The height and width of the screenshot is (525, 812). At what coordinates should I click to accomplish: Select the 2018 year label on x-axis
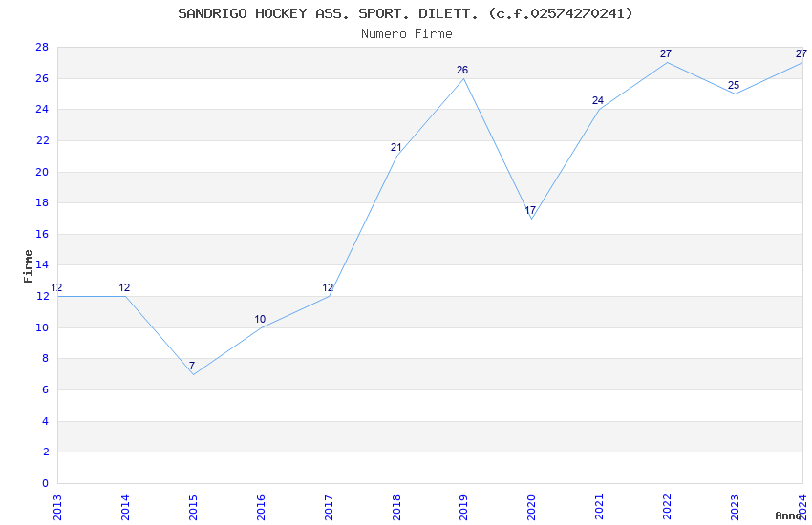(396, 508)
